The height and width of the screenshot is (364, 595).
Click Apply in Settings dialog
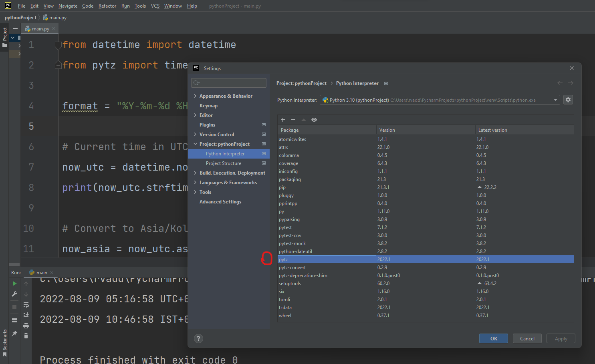[561, 338]
